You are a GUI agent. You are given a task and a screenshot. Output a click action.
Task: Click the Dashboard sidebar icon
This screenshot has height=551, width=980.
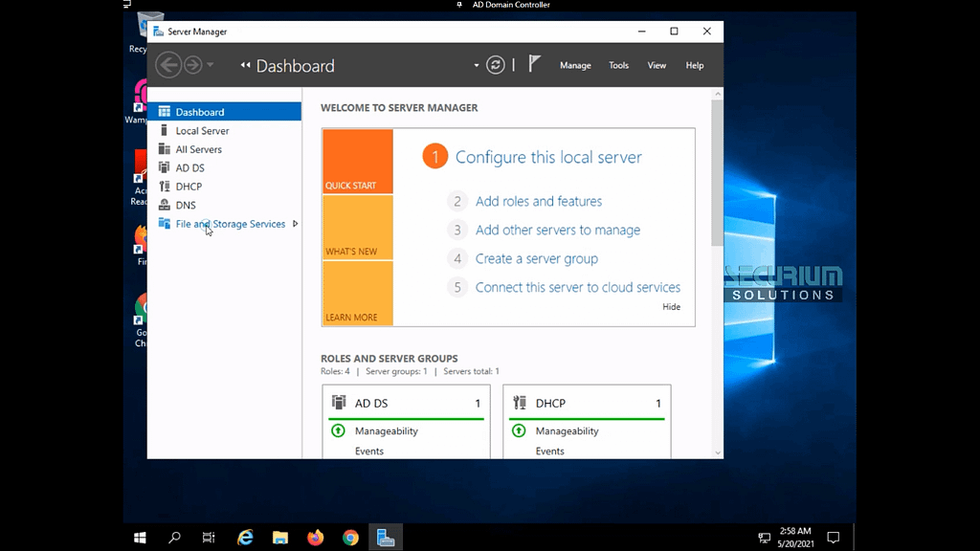point(164,111)
